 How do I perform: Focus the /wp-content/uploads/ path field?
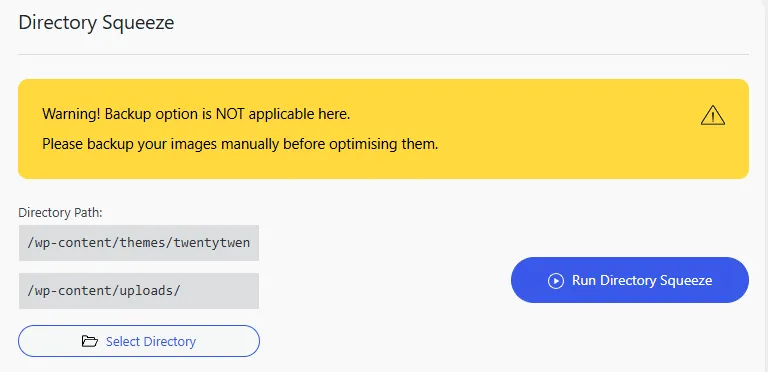[139, 291]
